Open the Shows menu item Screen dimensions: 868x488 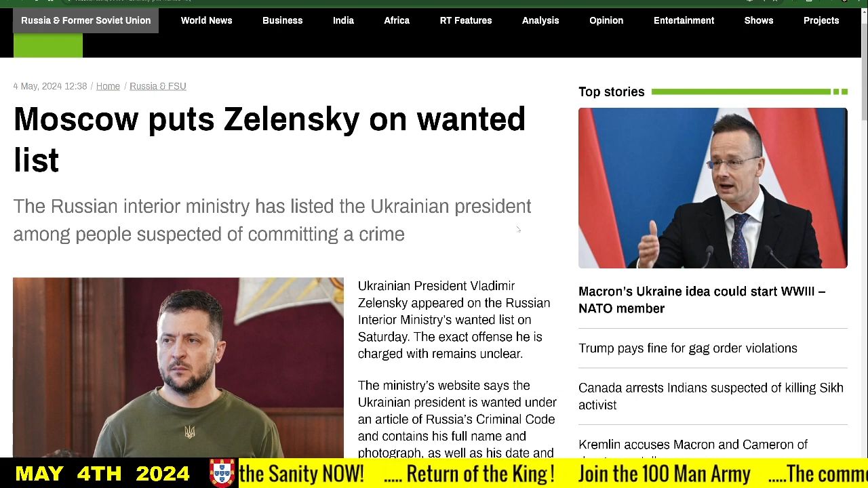[759, 20]
